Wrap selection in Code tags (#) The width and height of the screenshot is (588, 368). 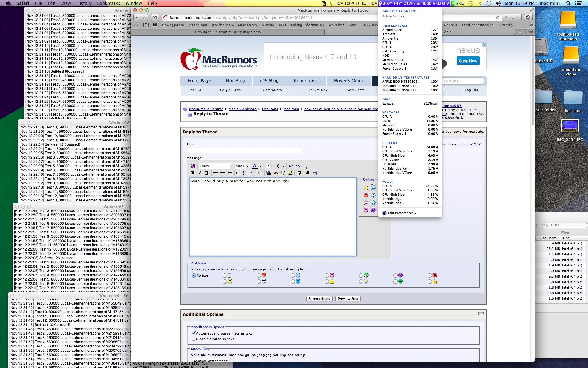307,173
